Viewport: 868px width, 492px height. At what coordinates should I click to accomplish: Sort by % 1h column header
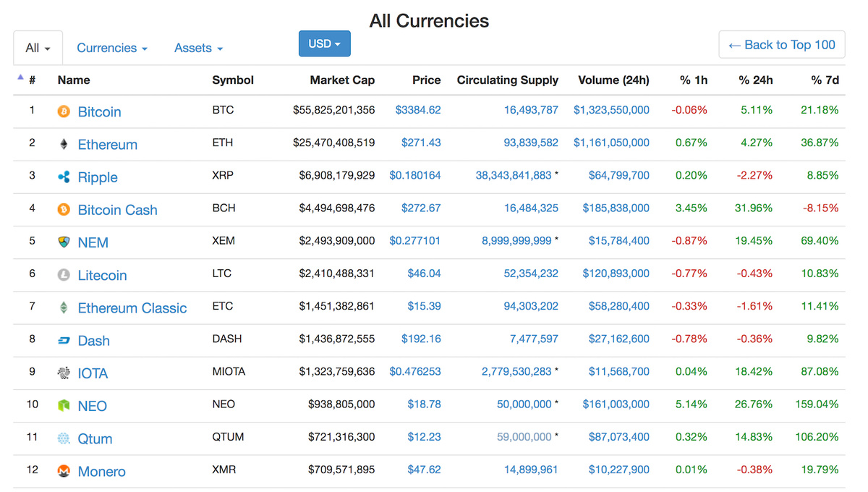694,80
